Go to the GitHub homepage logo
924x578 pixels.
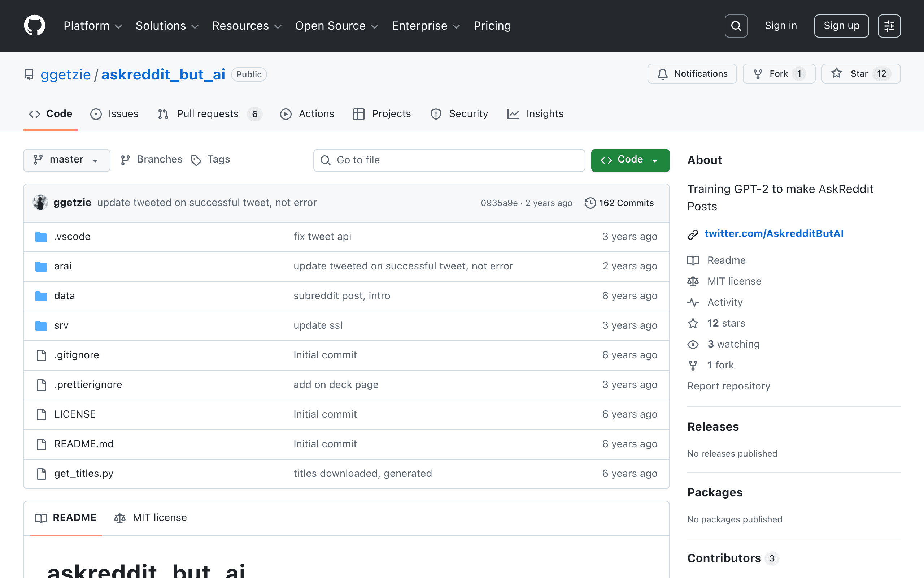pyautogui.click(x=34, y=26)
